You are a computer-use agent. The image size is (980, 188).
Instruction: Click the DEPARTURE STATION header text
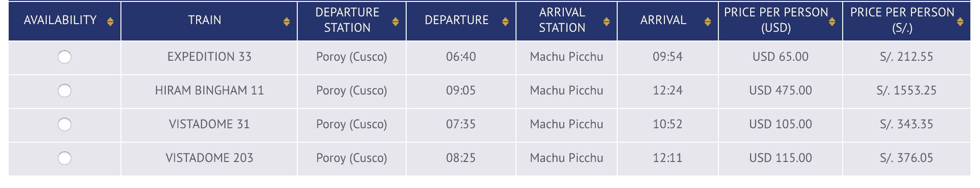tap(347, 20)
